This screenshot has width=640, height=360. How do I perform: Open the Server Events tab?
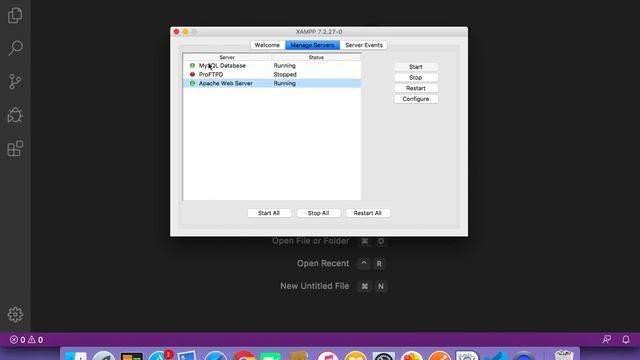pyautogui.click(x=364, y=45)
